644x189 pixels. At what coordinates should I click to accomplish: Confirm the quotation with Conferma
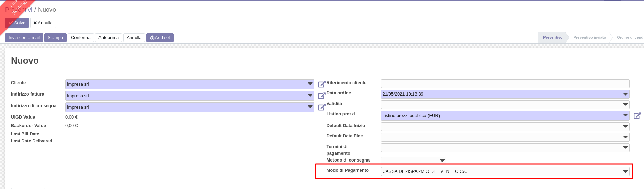point(81,38)
